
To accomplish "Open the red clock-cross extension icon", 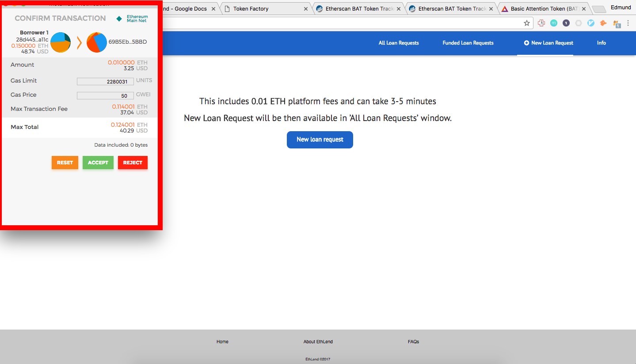I will click(x=541, y=23).
